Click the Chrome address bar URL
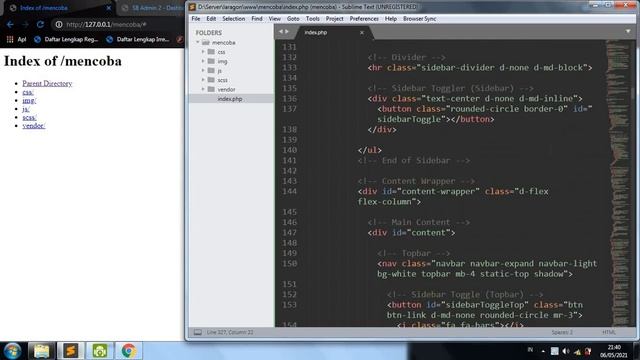 point(106,24)
